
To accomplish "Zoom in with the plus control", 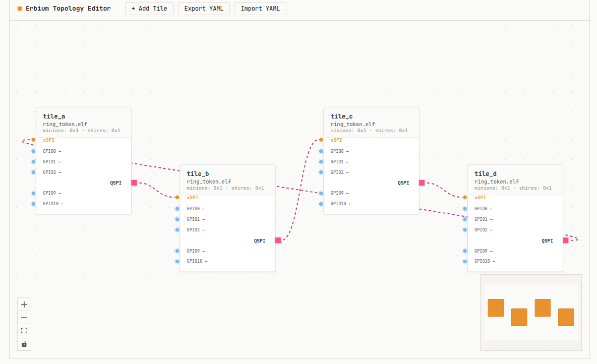I will click(24, 305).
